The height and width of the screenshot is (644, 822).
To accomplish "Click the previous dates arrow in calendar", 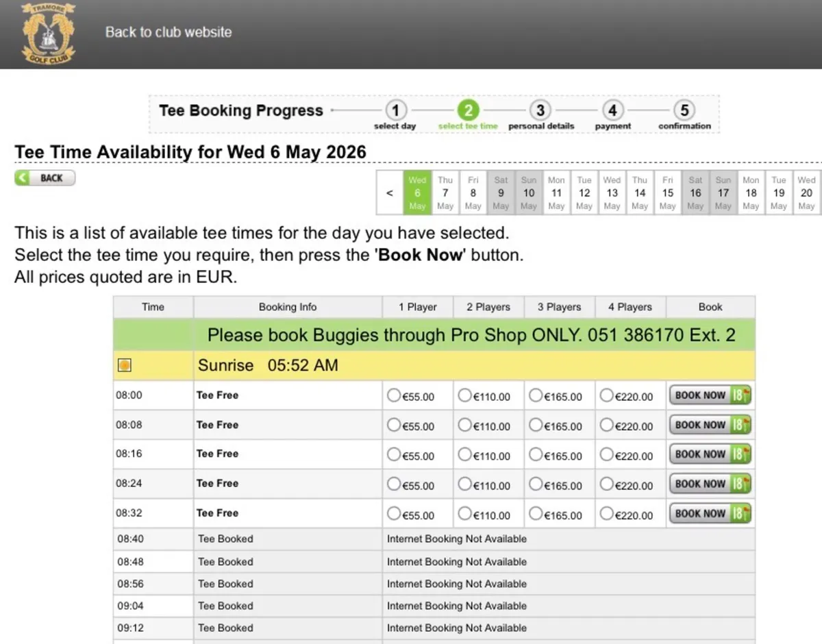I will tap(390, 193).
